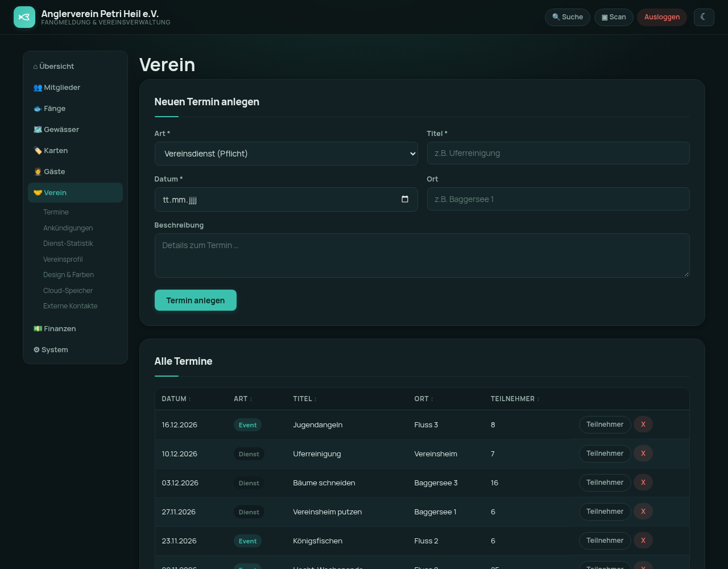Image resolution: width=728 pixels, height=569 pixels.
Task: Sort table by Art column
Action: coord(243,399)
